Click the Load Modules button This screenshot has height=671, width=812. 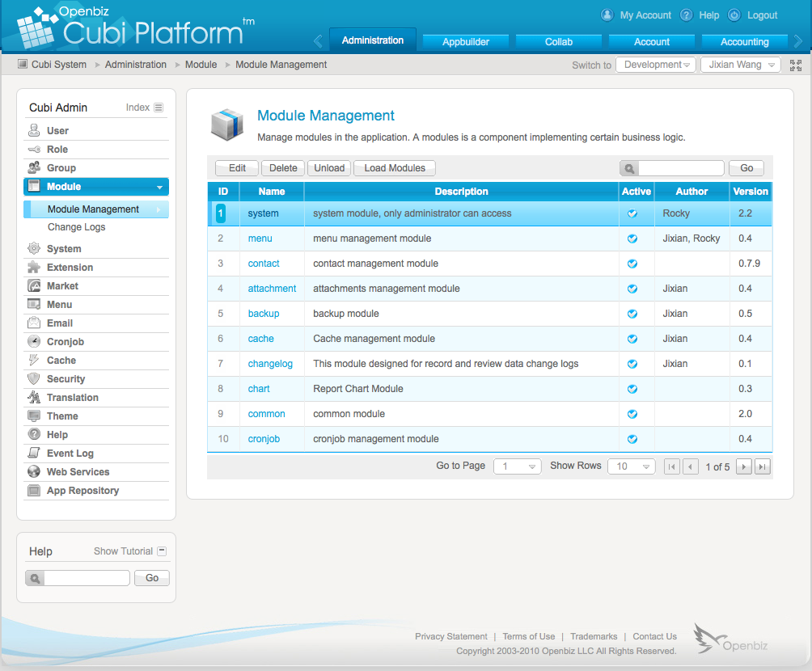394,167
